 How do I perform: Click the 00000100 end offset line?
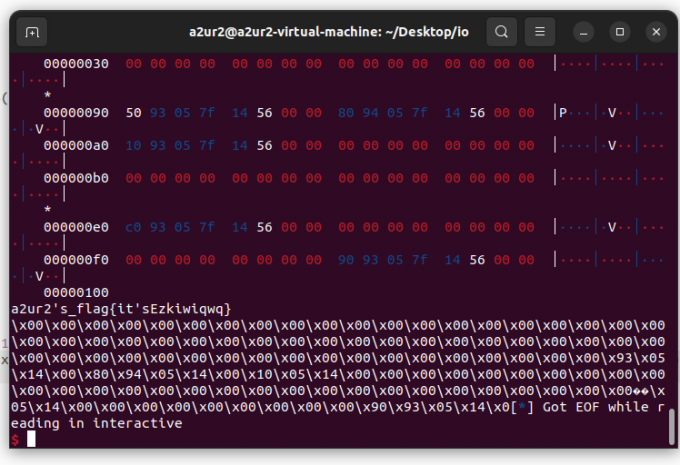76,292
